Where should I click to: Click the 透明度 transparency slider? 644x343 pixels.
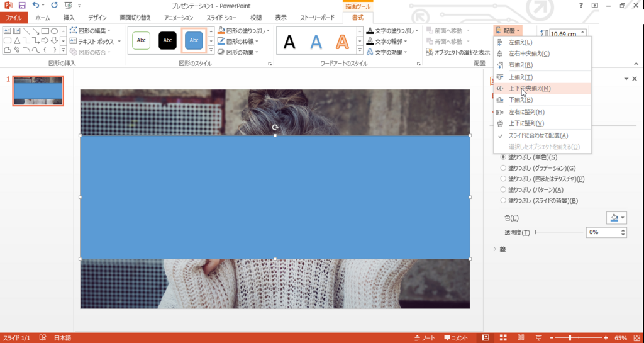click(559, 232)
